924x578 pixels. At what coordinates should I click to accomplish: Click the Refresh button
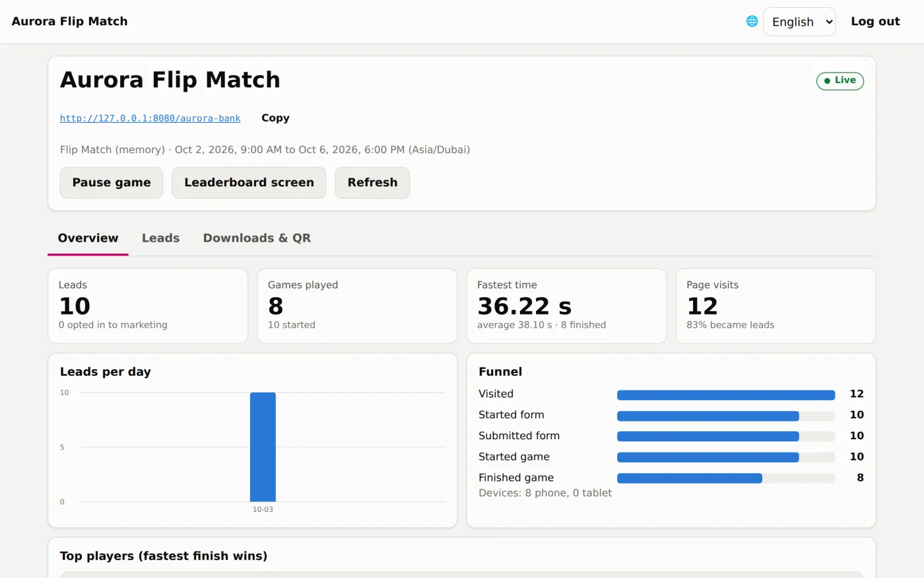[372, 182]
